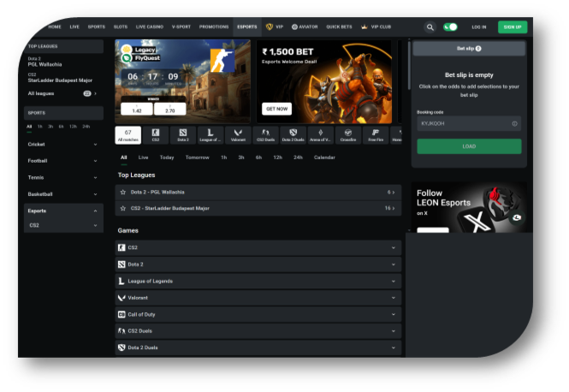Viewport: 569px width, 392px height.
Task: Favorite Dota 2 PGL Wallachia with the star
Action: pos(123,192)
